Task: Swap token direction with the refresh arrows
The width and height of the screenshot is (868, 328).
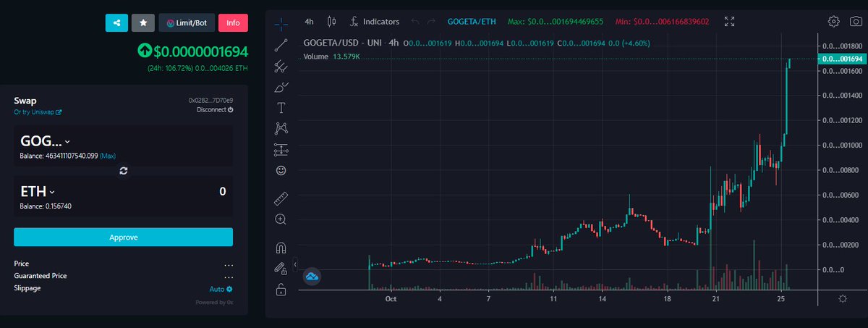Action: [124, 170]
